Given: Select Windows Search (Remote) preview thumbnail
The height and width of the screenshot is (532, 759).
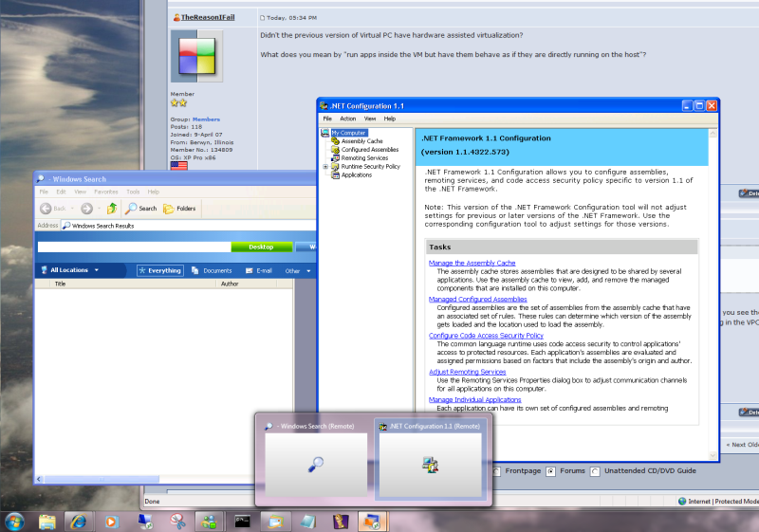Looking at the screenshot, I should 316,459.
